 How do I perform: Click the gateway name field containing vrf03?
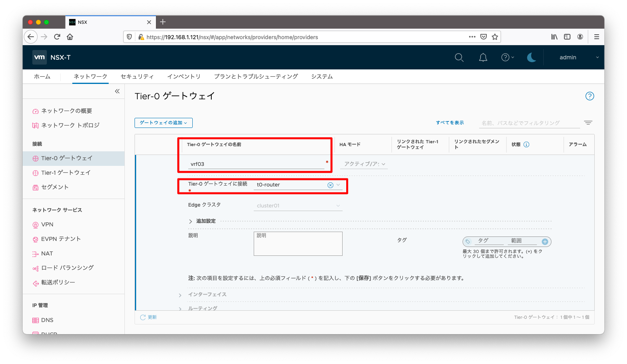pos(256,164)
